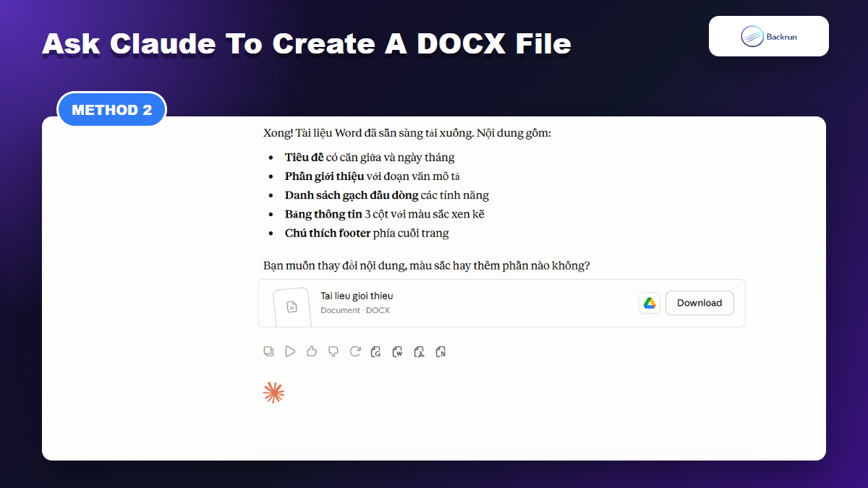This screenshot has height=488, width=868.
Task: Export to Notion with N file icon
Action: 441,352
